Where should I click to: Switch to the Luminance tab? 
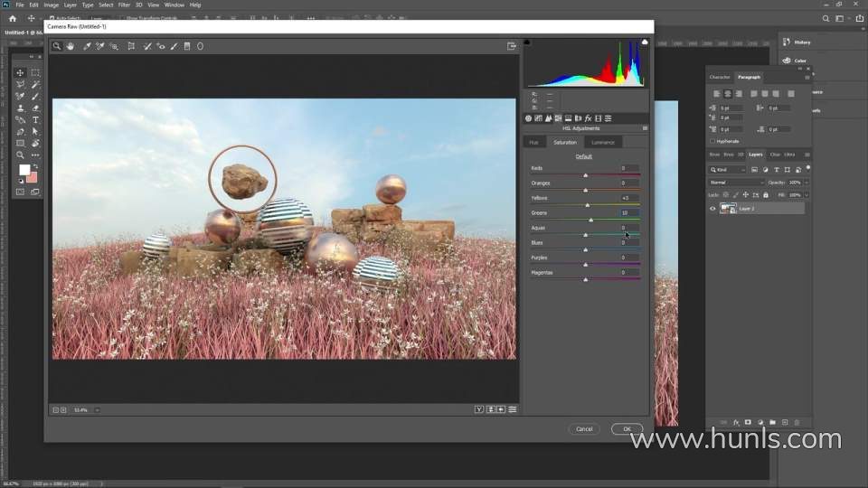pyautogui.click(x=602, y=142)
